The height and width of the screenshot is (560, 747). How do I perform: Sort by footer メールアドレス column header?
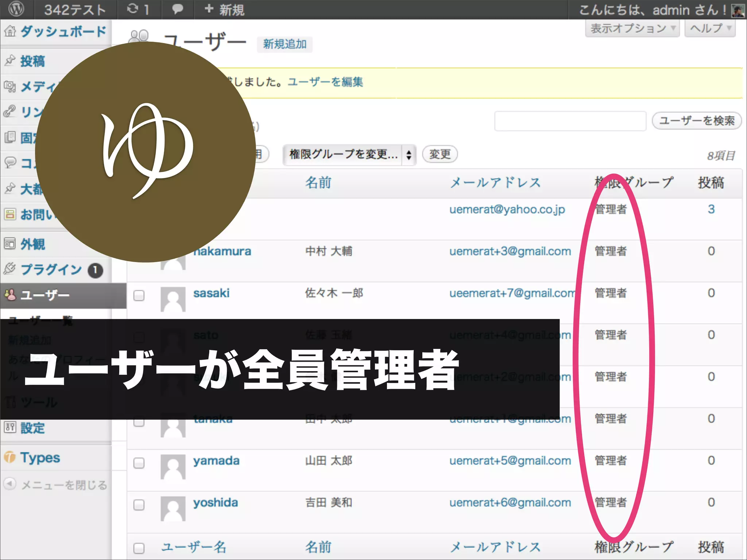[x=495, y=547]
